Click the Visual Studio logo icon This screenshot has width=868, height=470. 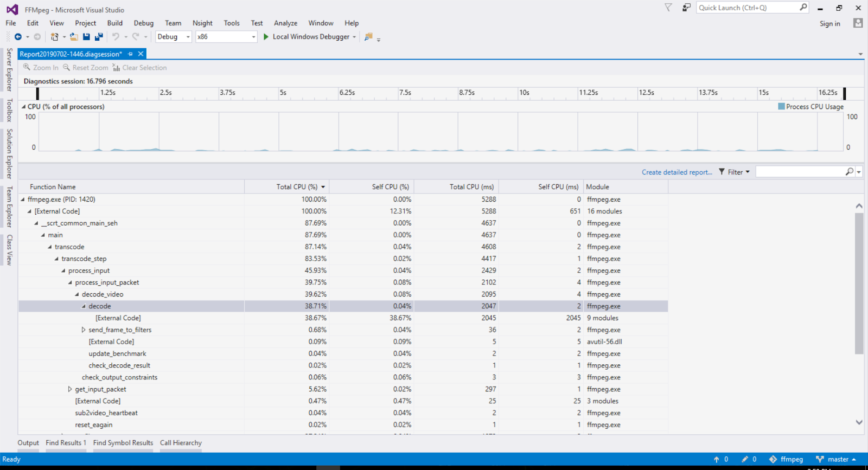12,9
